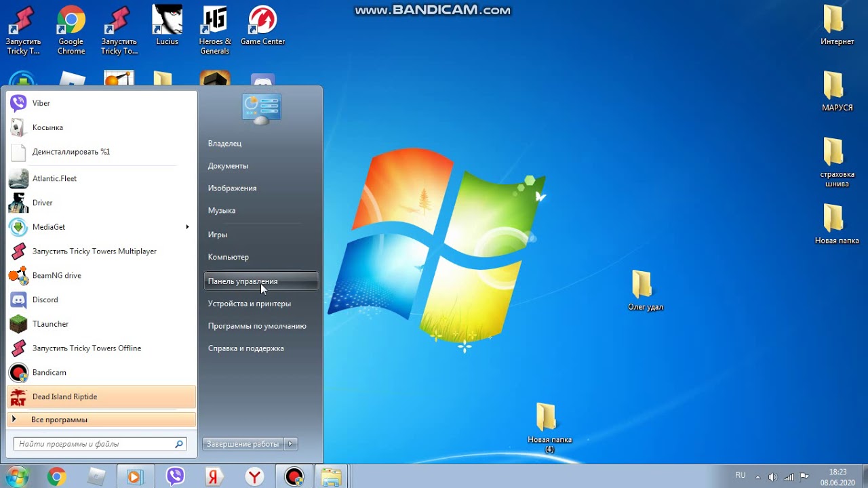Click the RU language indicator in tray

pos(741,476)
